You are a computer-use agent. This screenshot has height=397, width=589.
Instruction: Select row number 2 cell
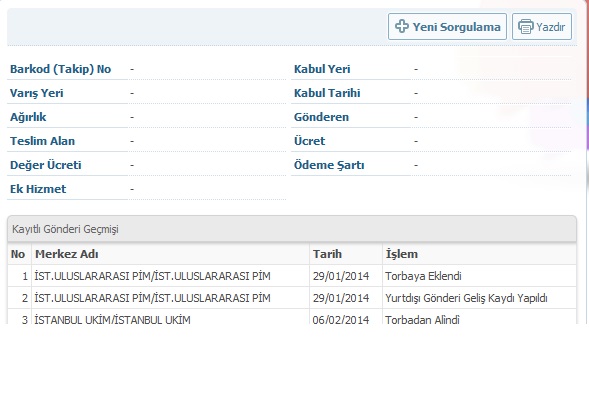(x=20, y=298)
